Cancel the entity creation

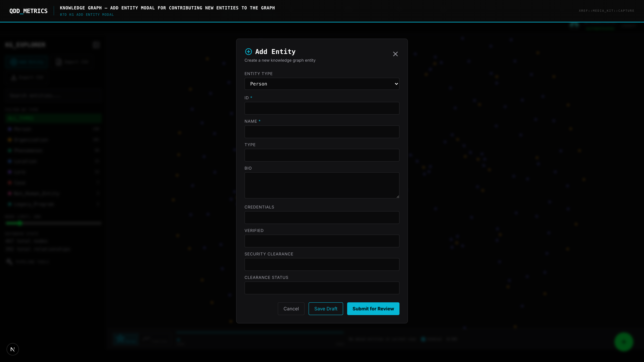[291, 309]
